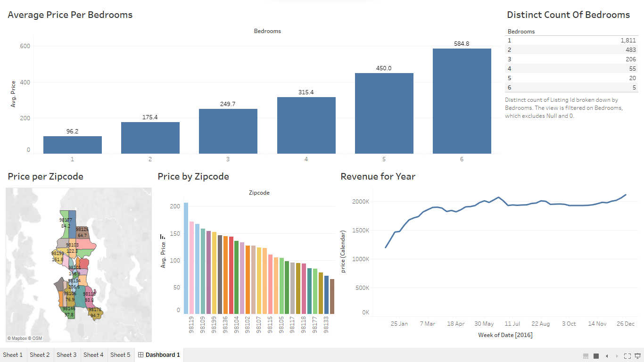
Task: Start presentation mode
Action: pyautogui.click(x=638, y=356)
